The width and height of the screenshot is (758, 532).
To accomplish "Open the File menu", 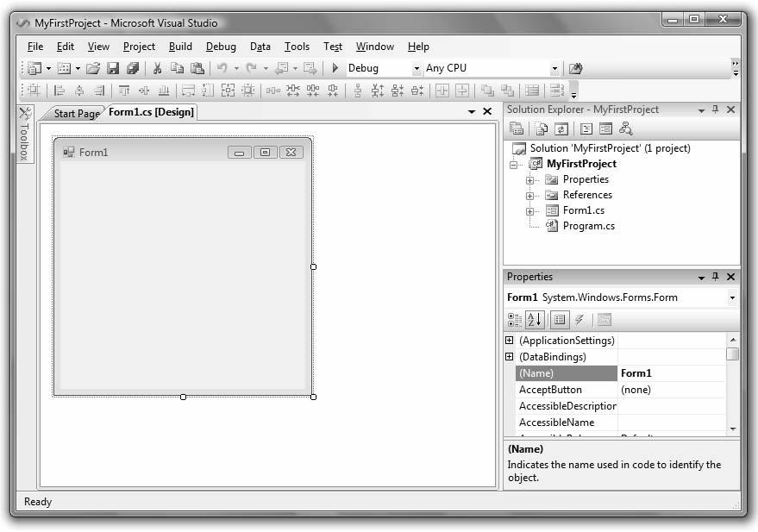I will (x=35, y=47).
